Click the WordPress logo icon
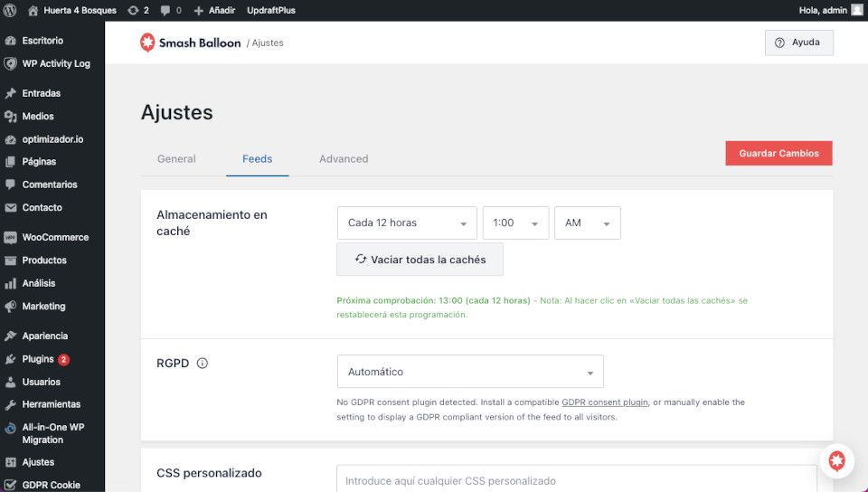Viewport: 868px width, 492px height. click(x=10, y=10)
